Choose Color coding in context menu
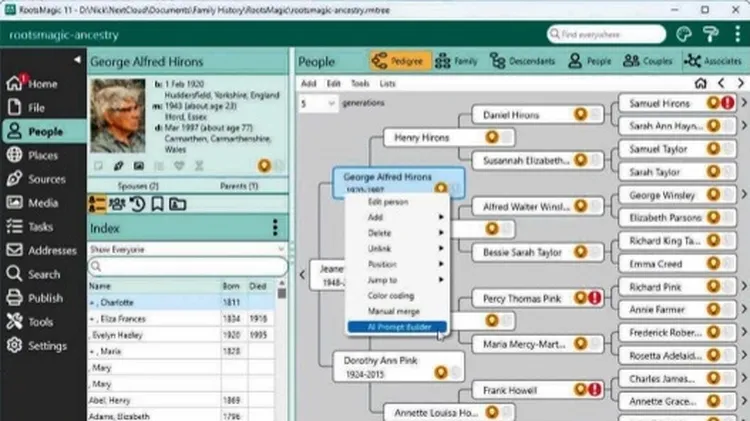Screen dimensions: 750x421 pyautogui.click(x=389, y=296)
